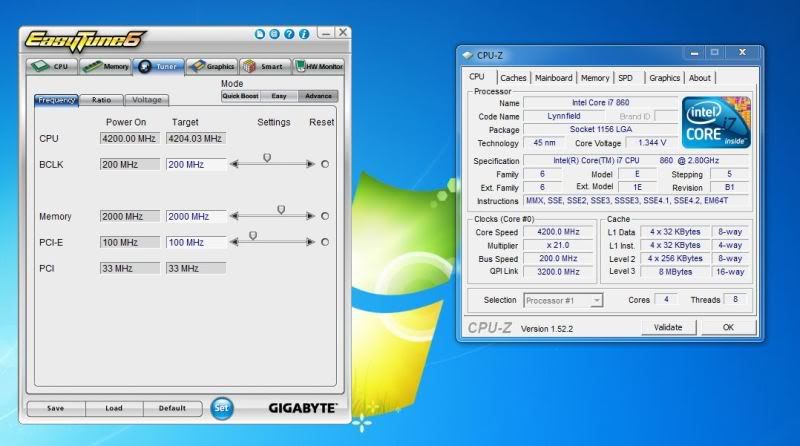Open the Graphics tab in CPU-Z

pyautogui.click(x=664, y=78)
